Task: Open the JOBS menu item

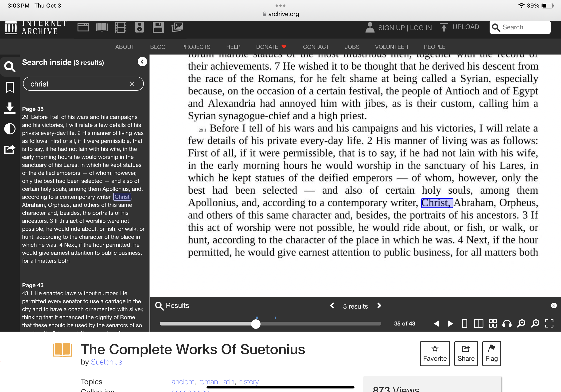Action: (352, 47)
